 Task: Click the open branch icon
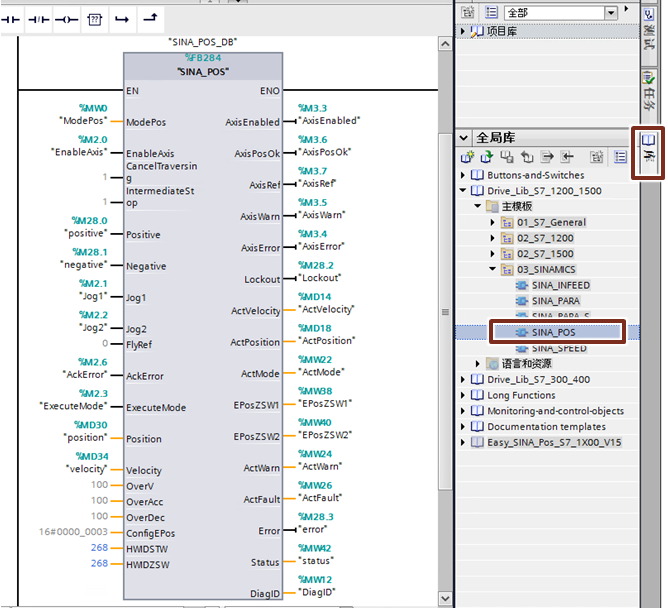pos(122,20)
